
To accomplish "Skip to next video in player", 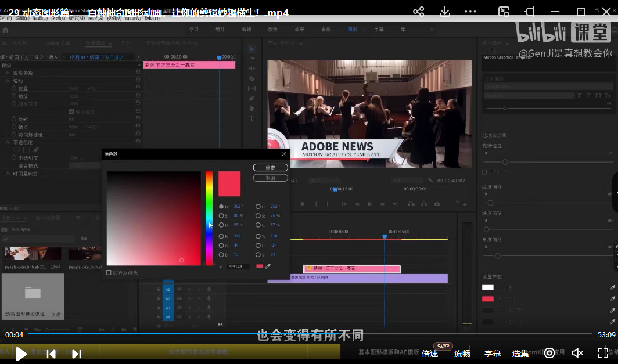I will coord(77,354).
